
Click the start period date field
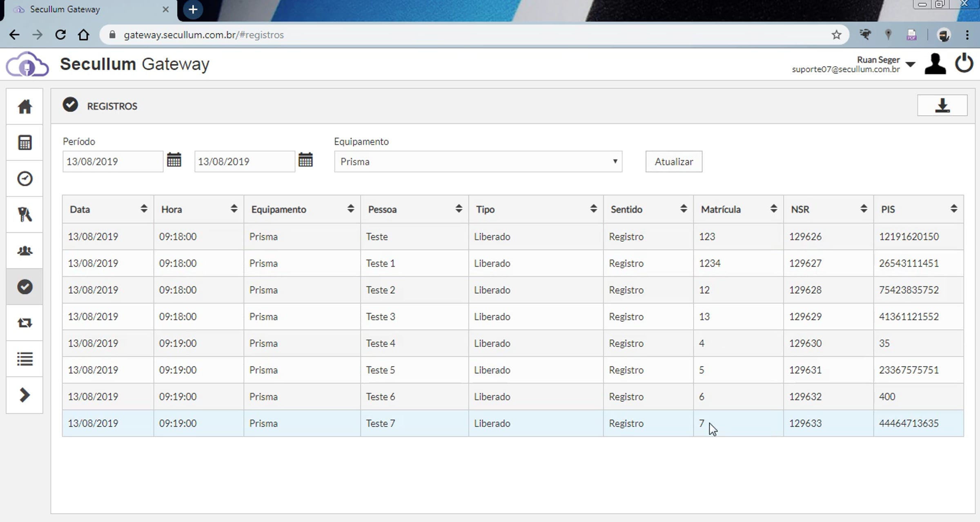(x=112, y=162)
